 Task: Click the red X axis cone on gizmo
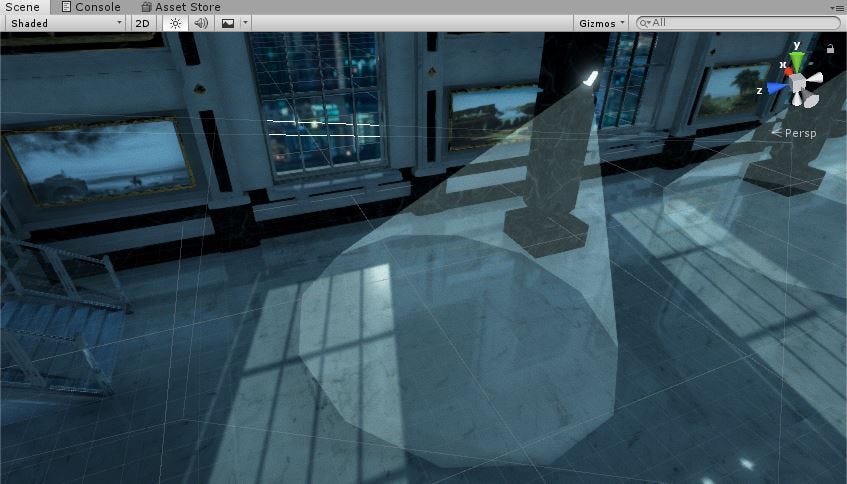point(788,71)
